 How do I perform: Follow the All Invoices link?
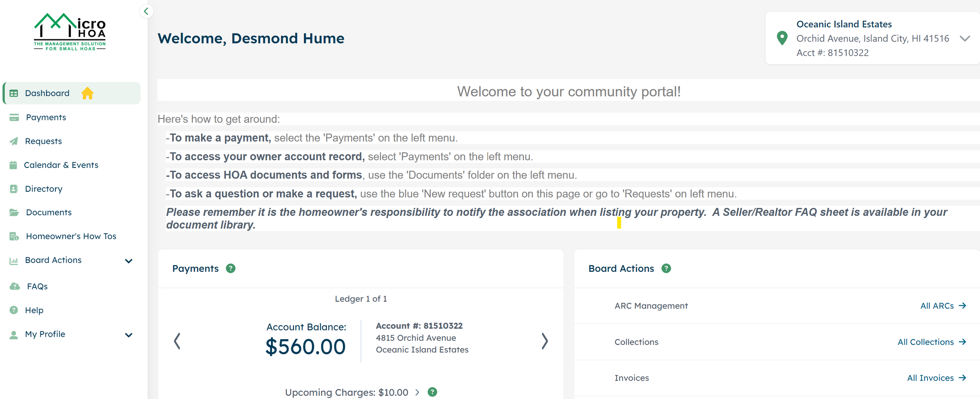pos(936,377)
